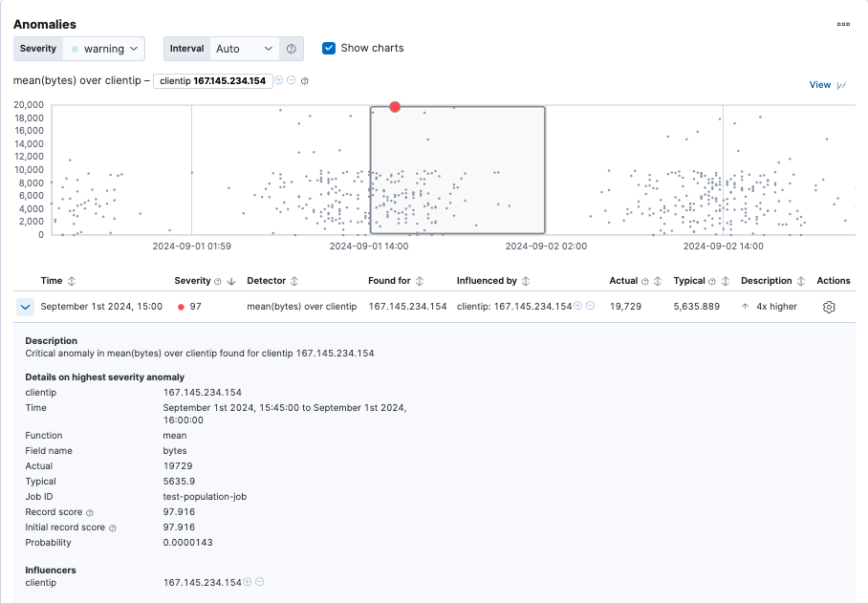Uncheck the Show charts checkbox
868x603 pixels.
329,48
